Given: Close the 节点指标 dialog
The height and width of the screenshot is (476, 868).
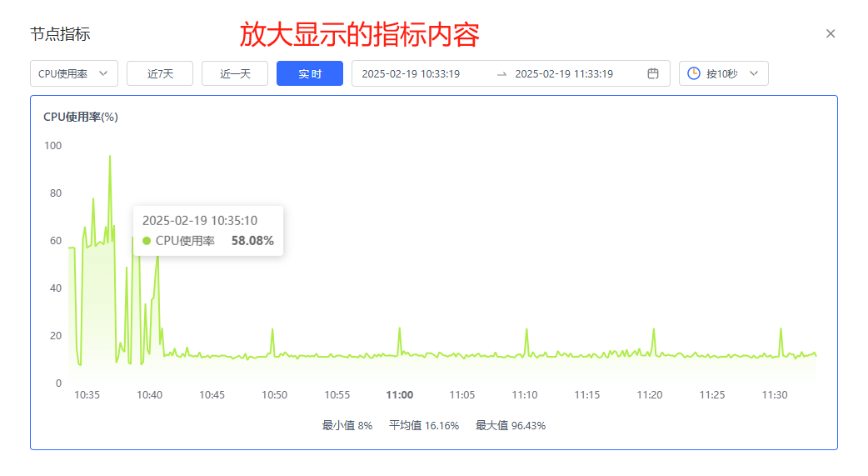Looking at the screenshot, I should (x=830, y=34).
